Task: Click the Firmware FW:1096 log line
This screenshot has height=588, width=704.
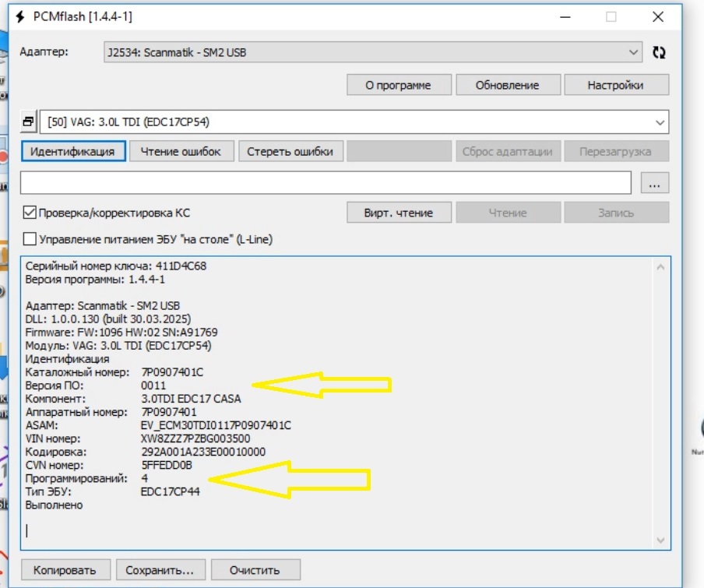Action: click(x=121, y=332)
